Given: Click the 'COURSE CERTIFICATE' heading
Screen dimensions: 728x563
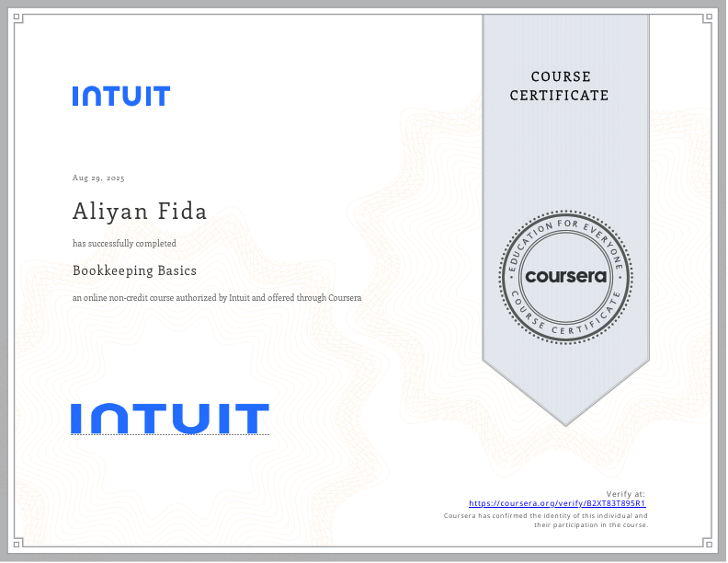Looking at the screenshot, I should (560, 86).
